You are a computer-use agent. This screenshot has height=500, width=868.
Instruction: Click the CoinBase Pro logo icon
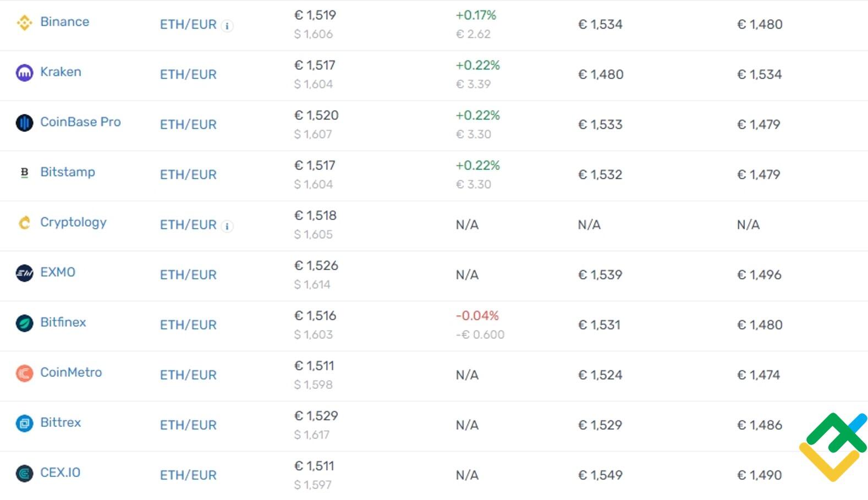pos(24,123)
